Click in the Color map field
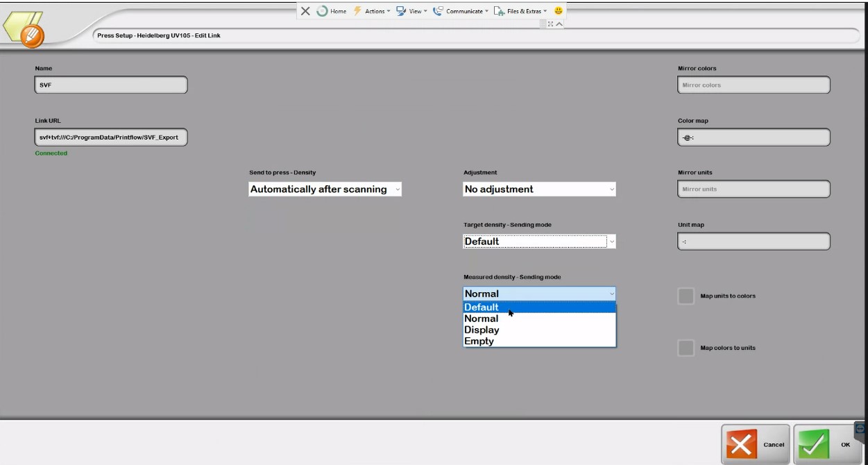 (x=754, y=137)
